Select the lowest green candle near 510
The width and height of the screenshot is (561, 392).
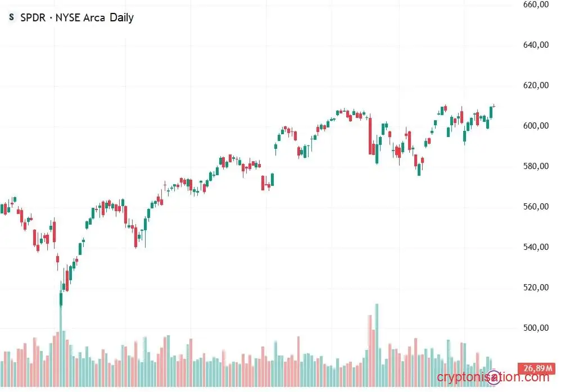pos(61,299)
